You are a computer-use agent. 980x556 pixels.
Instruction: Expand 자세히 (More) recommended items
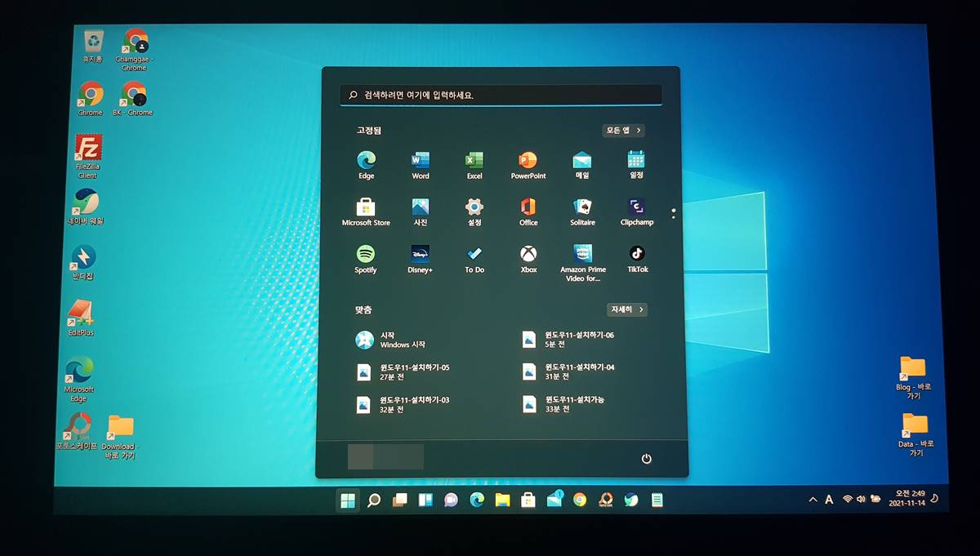tap(627, 310)
